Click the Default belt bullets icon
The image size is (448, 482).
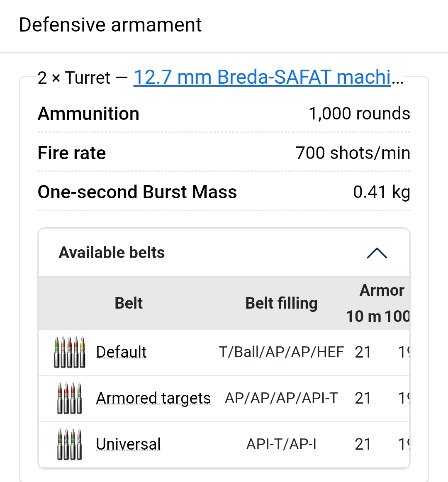click(x=70, y=352)
